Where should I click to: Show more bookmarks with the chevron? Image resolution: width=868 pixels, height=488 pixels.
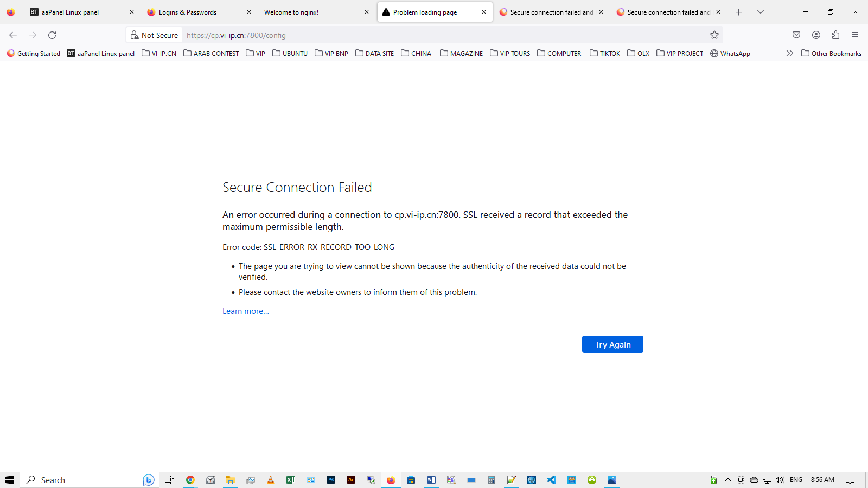tap(789, 53)
